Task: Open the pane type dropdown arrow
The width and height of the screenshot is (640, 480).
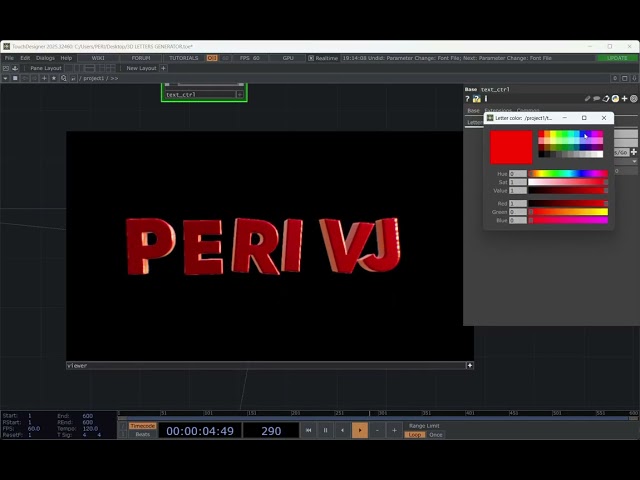Action: [x=5, y=78]
